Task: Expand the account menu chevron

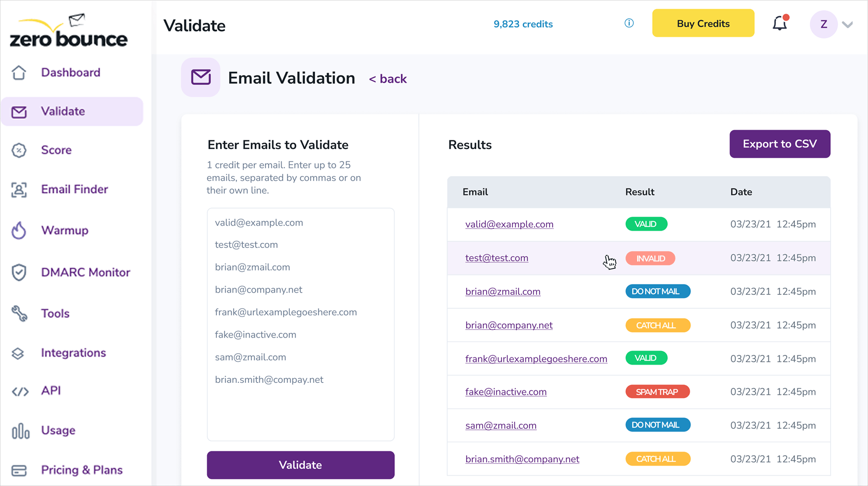Action: 848,24
